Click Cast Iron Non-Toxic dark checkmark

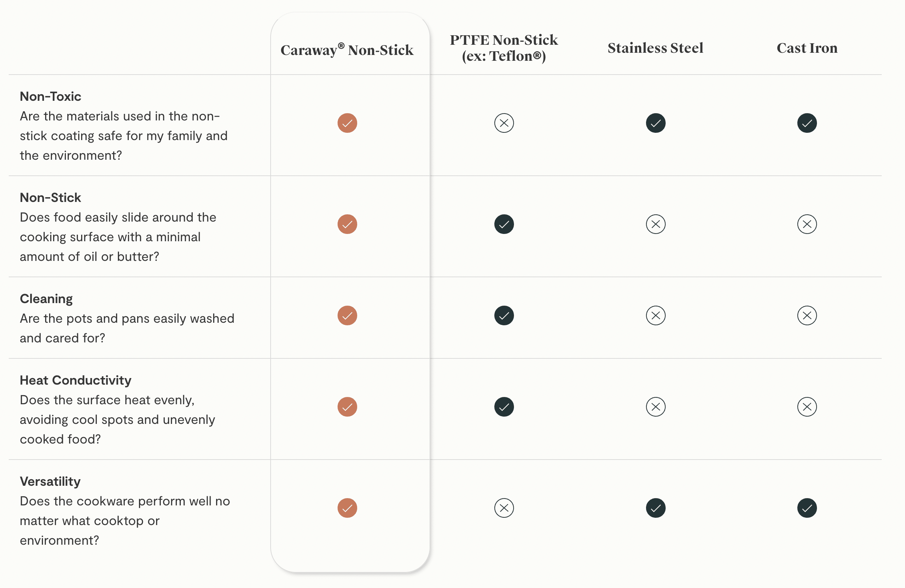pos(807,123)
